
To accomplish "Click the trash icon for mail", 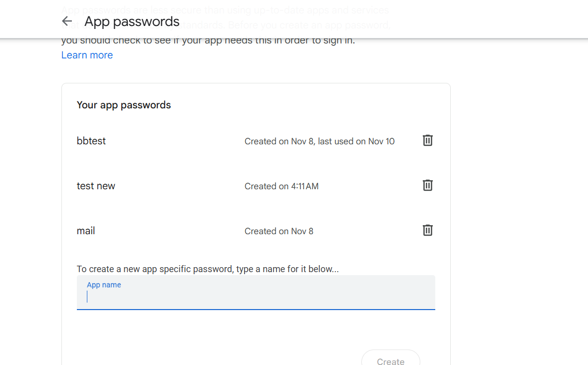I will click(x=427, y=230).
